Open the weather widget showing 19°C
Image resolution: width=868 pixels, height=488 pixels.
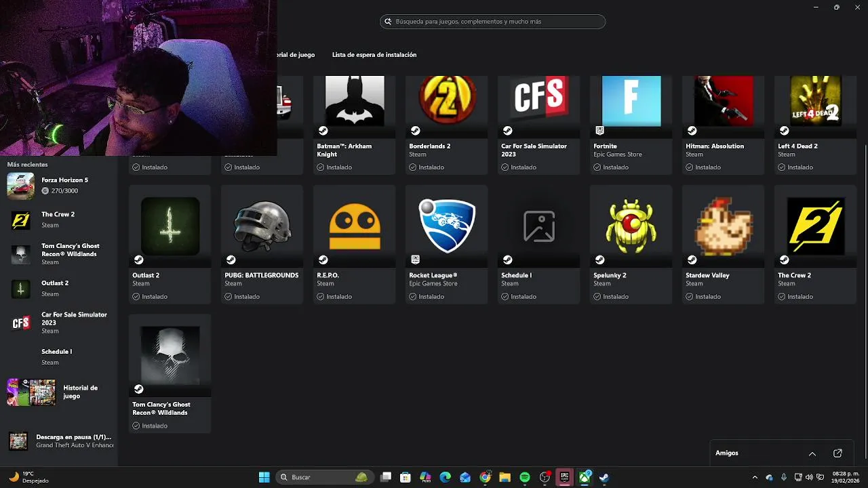click(28, 477)
